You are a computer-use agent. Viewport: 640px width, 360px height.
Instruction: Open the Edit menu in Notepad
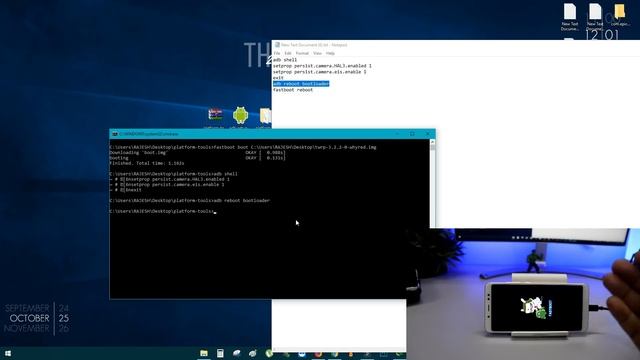coord(288,53)
